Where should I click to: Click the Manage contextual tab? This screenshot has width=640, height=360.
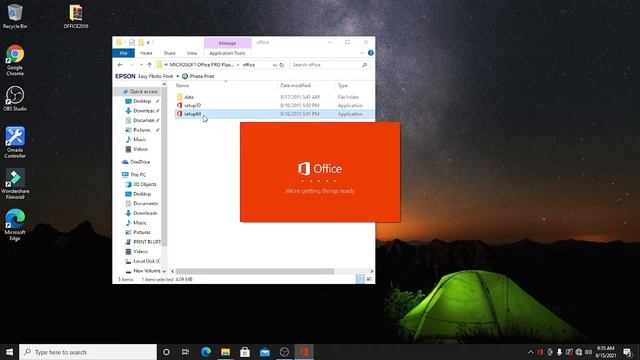coord(227,43)
